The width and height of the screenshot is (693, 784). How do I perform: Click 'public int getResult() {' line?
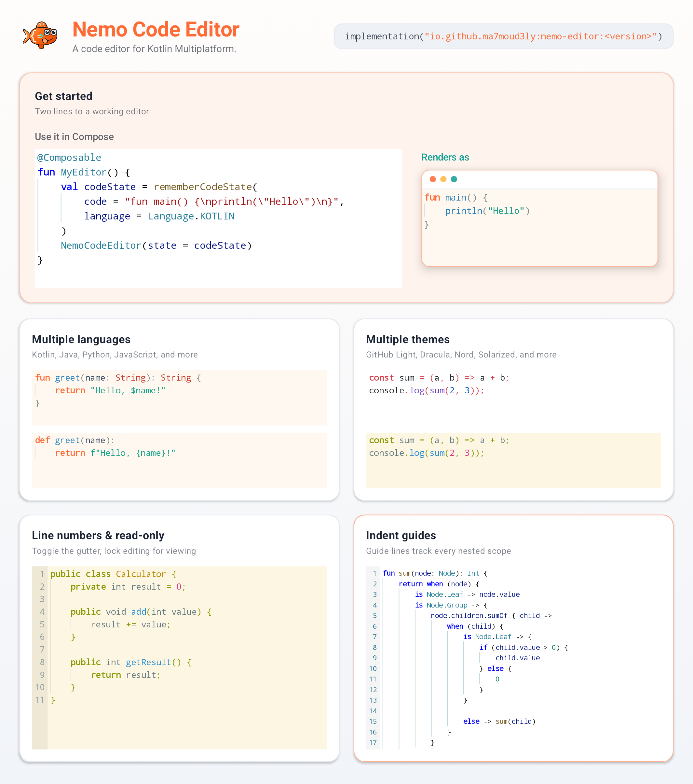[x=131, y=663]
